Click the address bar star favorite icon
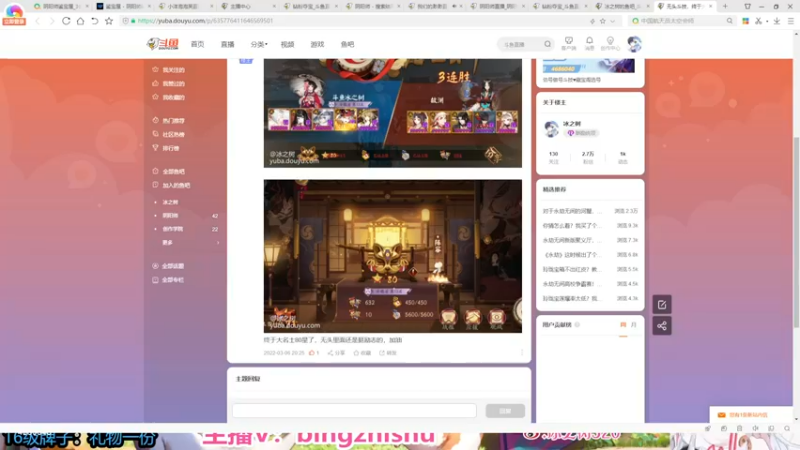800x450 pixels. coord(603,21)
